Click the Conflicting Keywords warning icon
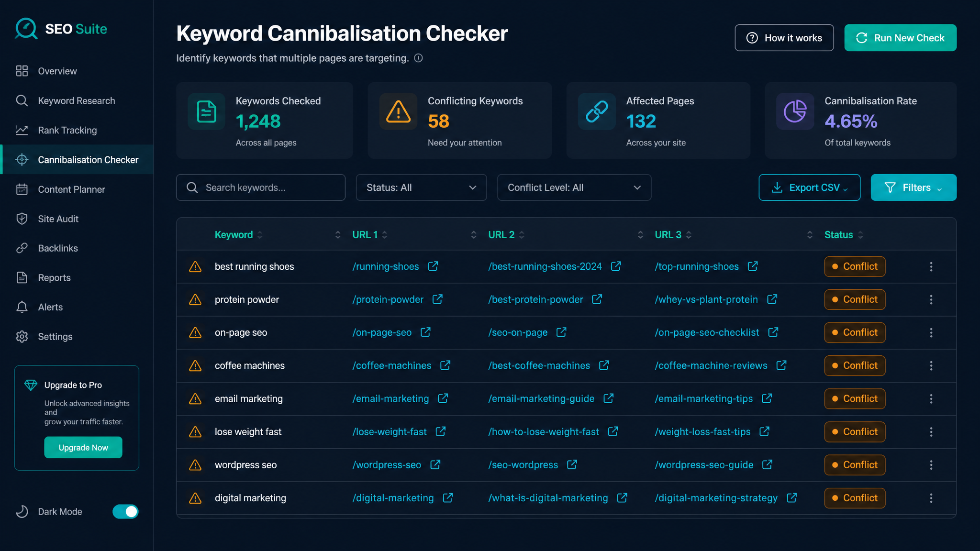This screenshot has width=980, height=551. (398, 111)
